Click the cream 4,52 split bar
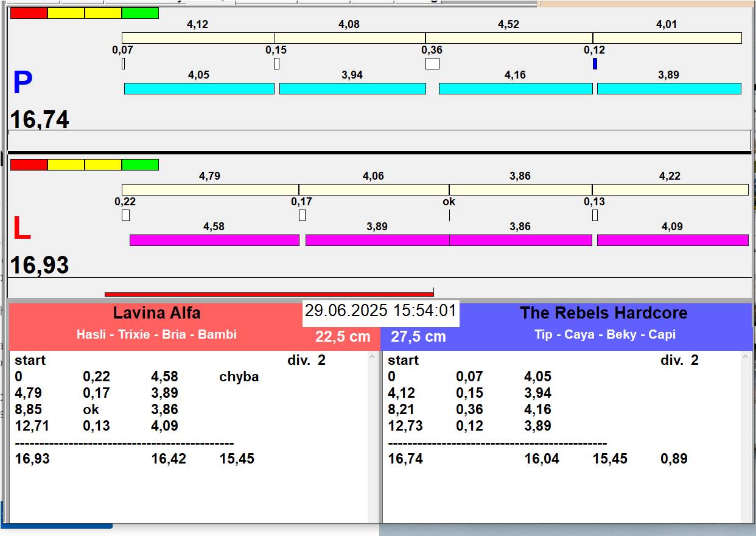756x536 pixels. pos(509,38)
